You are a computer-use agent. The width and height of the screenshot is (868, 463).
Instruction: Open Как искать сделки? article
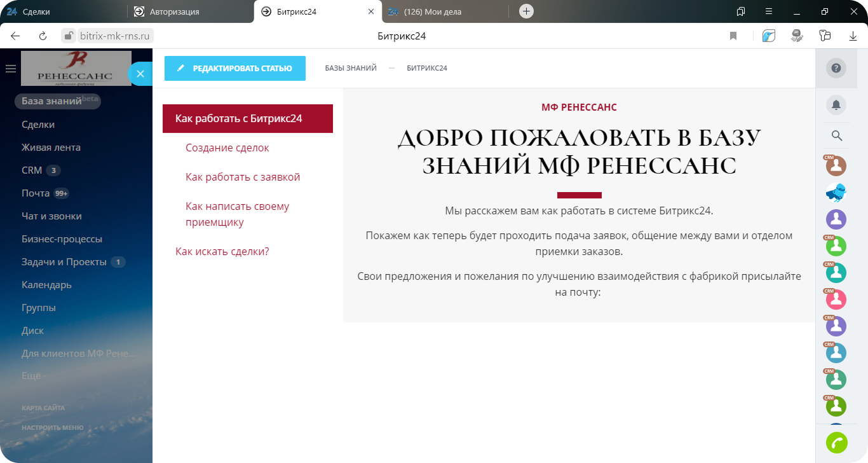coord(222,251)
